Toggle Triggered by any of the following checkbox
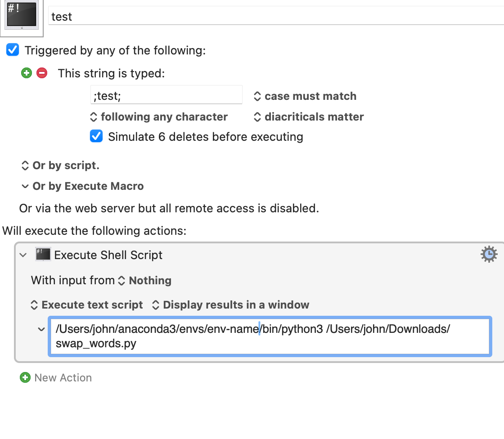The height and width of the screenshot is (439, 504). [13, 50]
